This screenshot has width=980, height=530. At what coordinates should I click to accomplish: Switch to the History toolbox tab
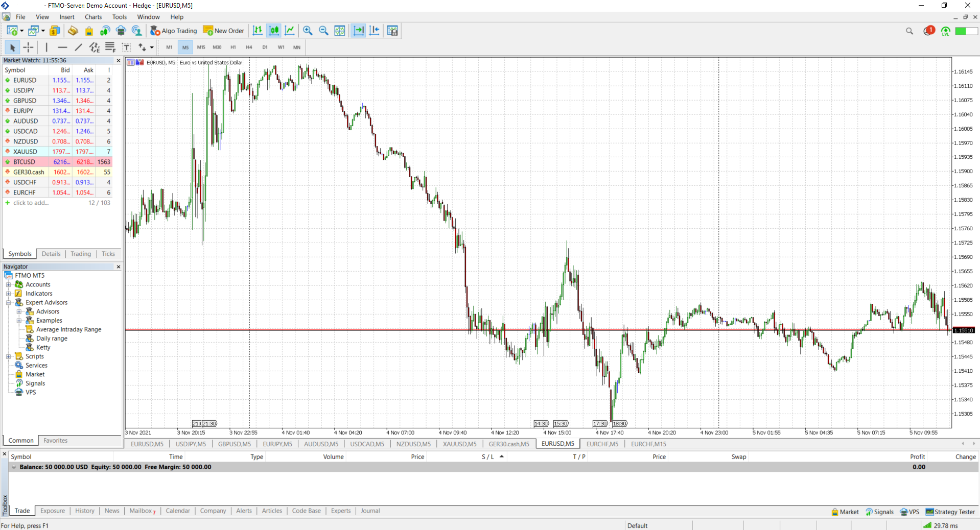[x=85, y=511]
